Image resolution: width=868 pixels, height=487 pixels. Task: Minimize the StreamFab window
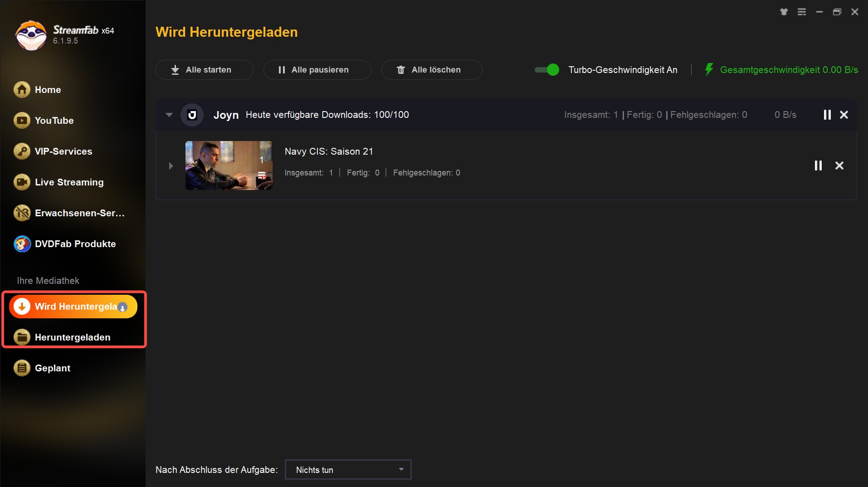coord(819,12)
